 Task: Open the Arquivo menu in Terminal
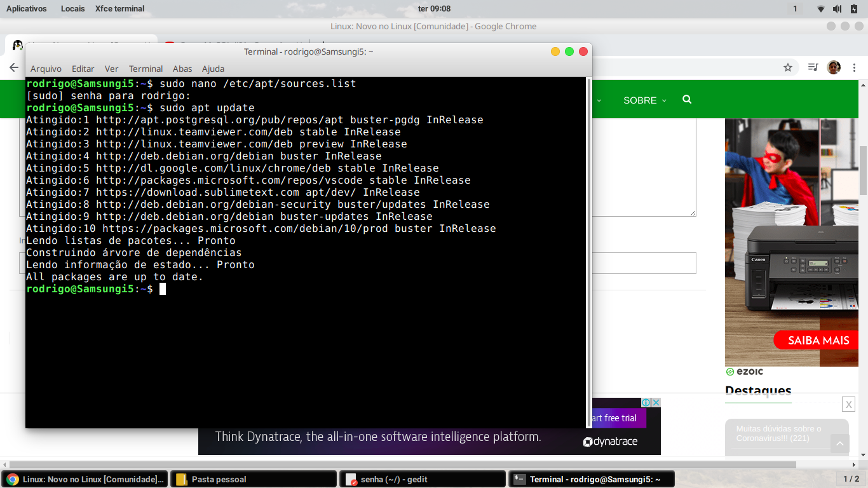(x=46, y=69)
